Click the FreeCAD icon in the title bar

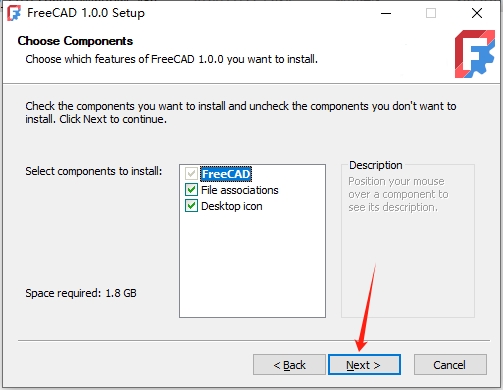point(14,13)
